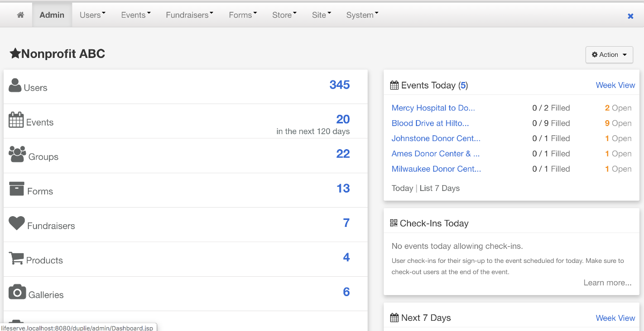Click 0 / 2 Filled for Mercy Hospital
644x331 pixels.
[551, 108]
